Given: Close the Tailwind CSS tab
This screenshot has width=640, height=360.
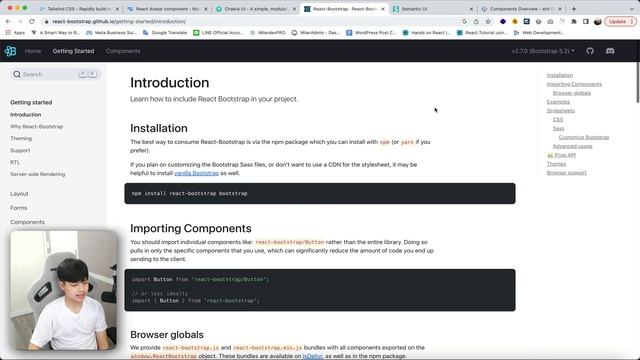Looking at the screenshot, I should tap(118, 9).
